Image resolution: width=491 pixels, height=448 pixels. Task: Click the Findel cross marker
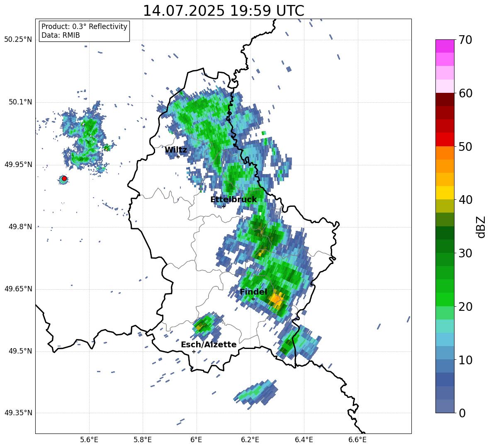point(253,299)
